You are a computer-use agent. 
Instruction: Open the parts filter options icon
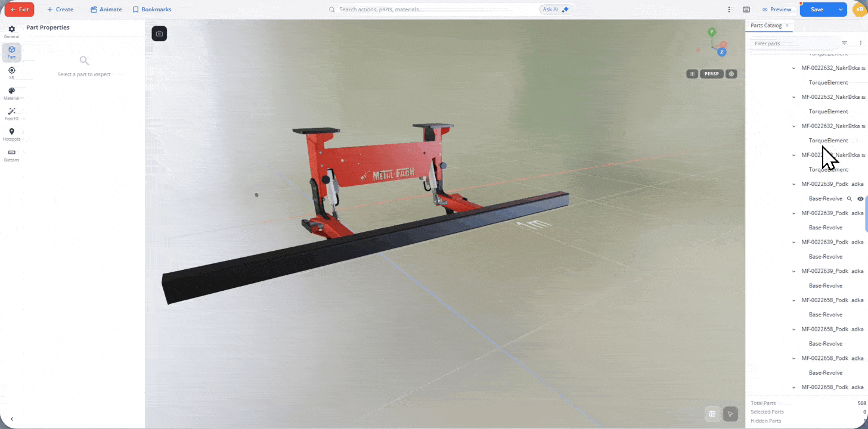tap(844, 43)
